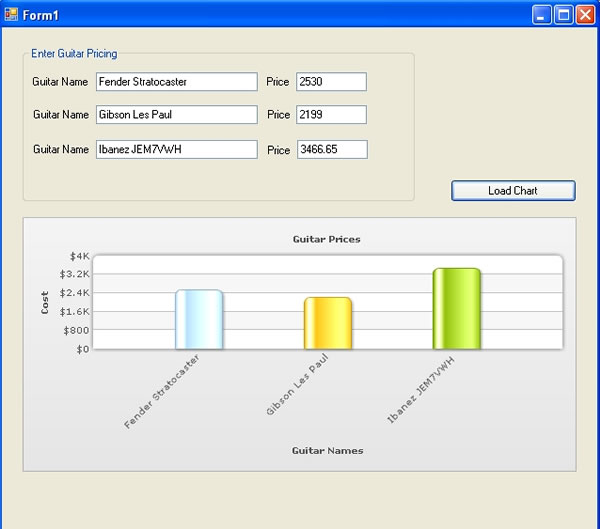Viewport: 600px width, 529px height.
Task: Click the Cost y-axis title
Action: point(44,302)
